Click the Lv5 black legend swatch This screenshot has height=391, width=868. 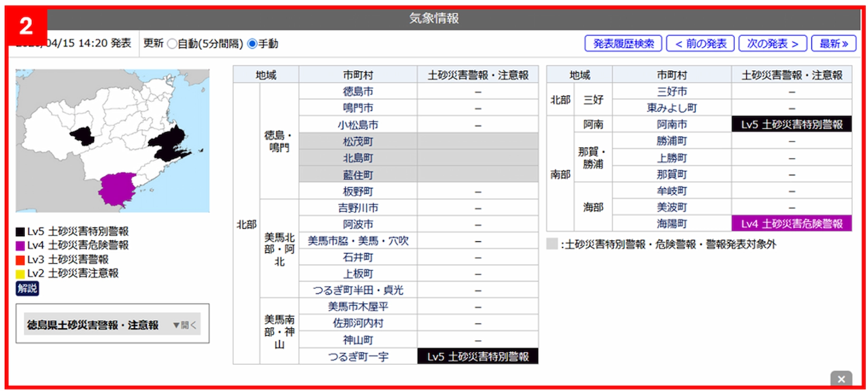point(20,232)
